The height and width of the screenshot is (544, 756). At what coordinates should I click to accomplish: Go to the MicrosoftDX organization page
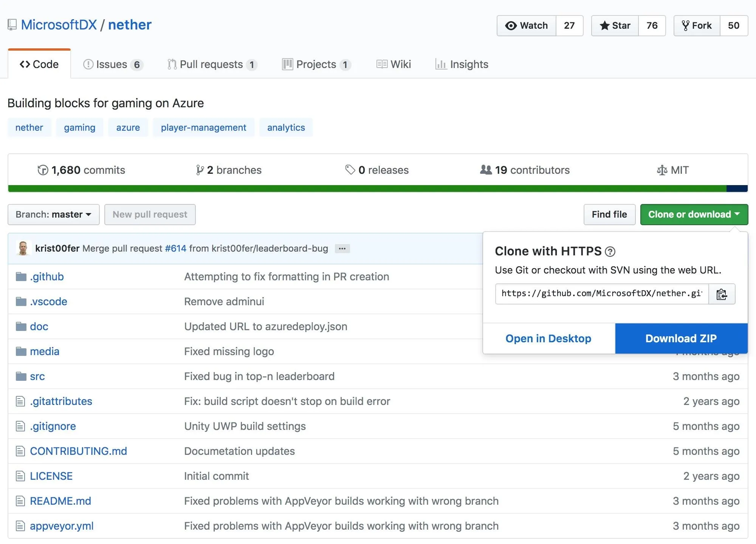pyautogui.click(x=59, y=25)
